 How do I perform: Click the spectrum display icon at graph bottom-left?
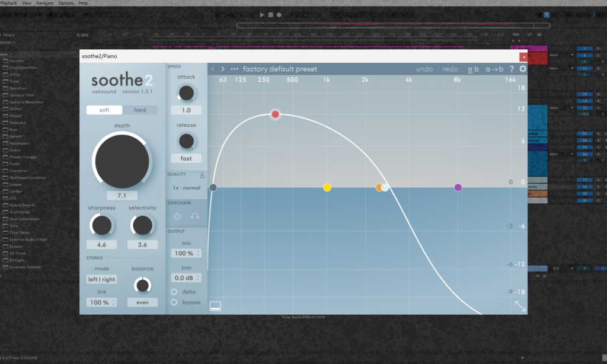[215, 306]
